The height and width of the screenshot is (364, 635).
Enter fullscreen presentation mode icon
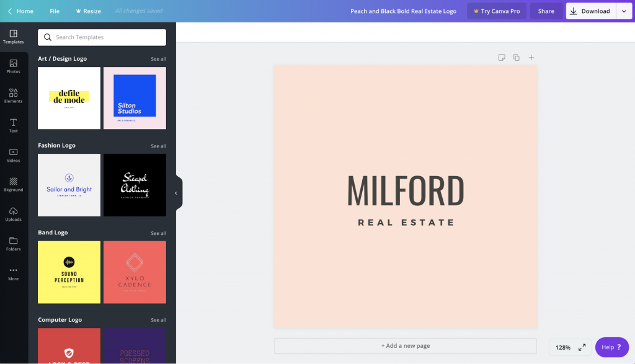tap(582, 347)
